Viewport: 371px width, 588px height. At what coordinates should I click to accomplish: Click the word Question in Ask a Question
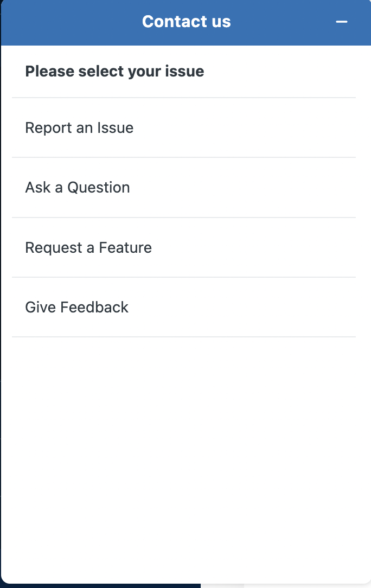tap(99, 188)
